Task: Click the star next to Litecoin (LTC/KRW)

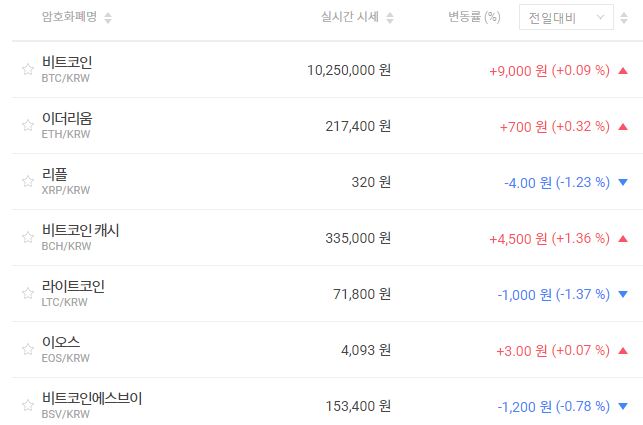Action: click(28, 293)
